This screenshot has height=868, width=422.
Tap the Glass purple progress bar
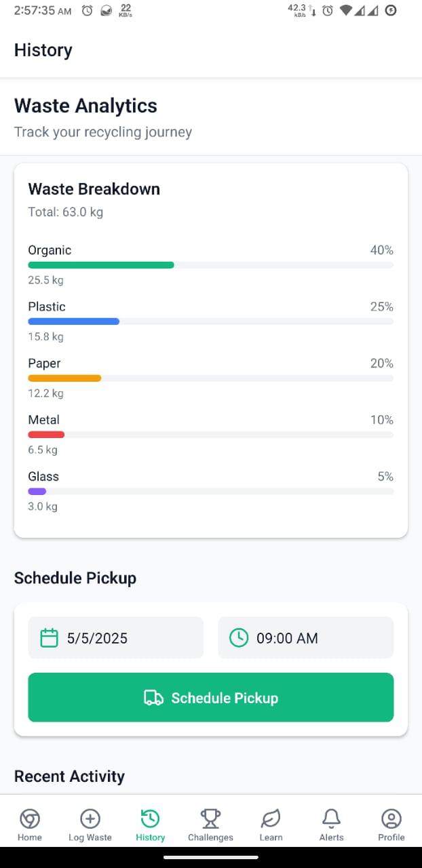pyautogui.click(x=37, y=492)
